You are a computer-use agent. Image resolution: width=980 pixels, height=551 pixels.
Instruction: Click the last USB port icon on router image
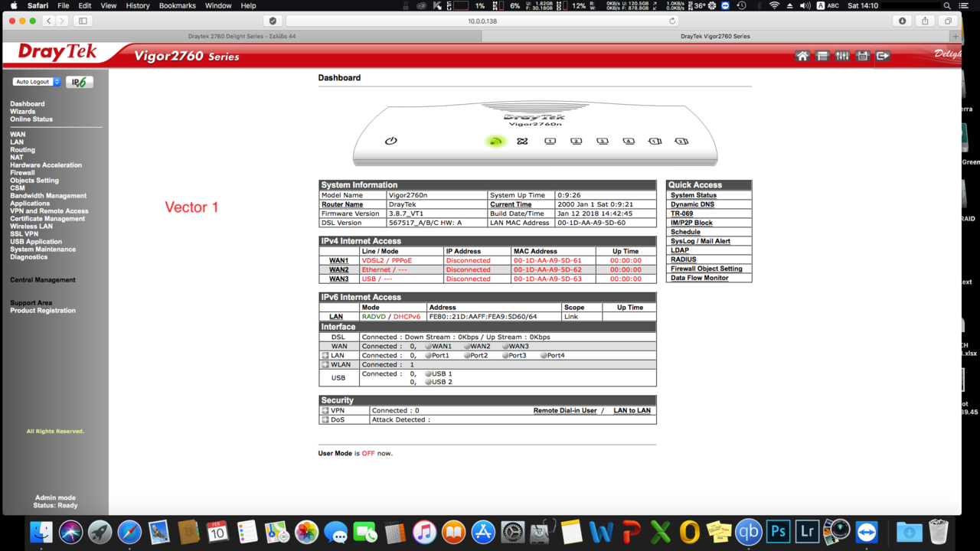coord(681,141)
